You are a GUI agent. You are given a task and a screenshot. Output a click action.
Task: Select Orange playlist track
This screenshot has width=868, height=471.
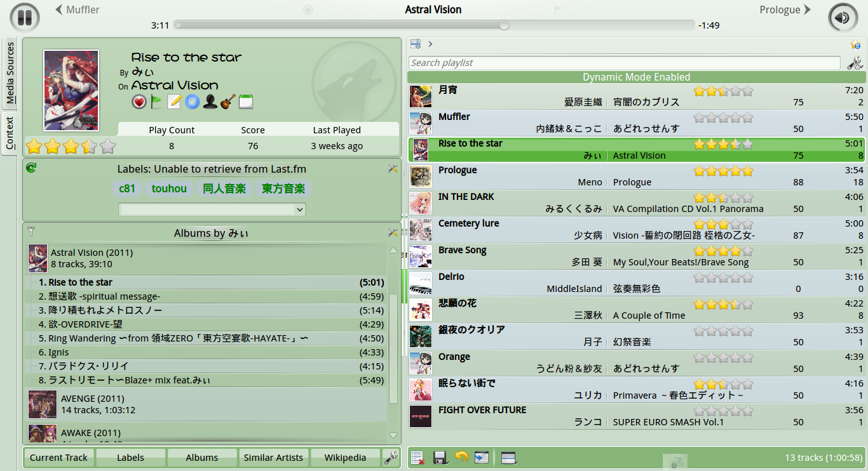click(x=637, y=363)
